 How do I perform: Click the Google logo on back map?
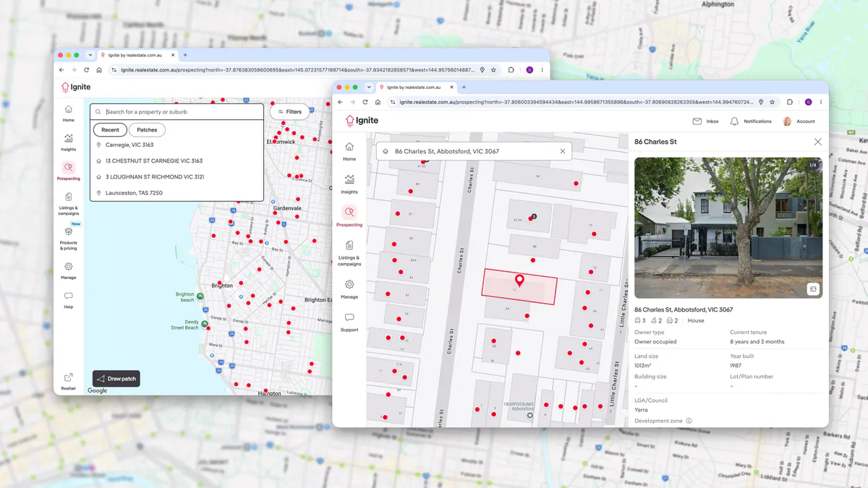[x=97, y=390]
